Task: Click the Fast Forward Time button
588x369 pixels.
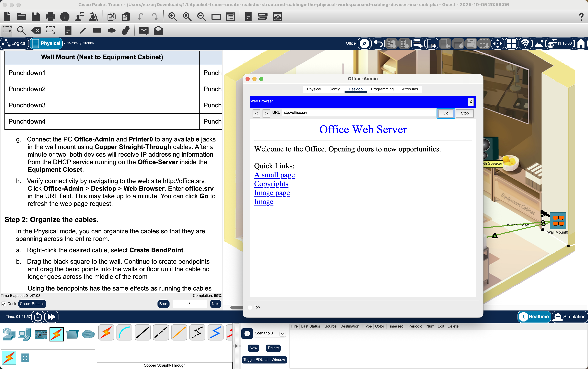Action: tap(52, 317)
